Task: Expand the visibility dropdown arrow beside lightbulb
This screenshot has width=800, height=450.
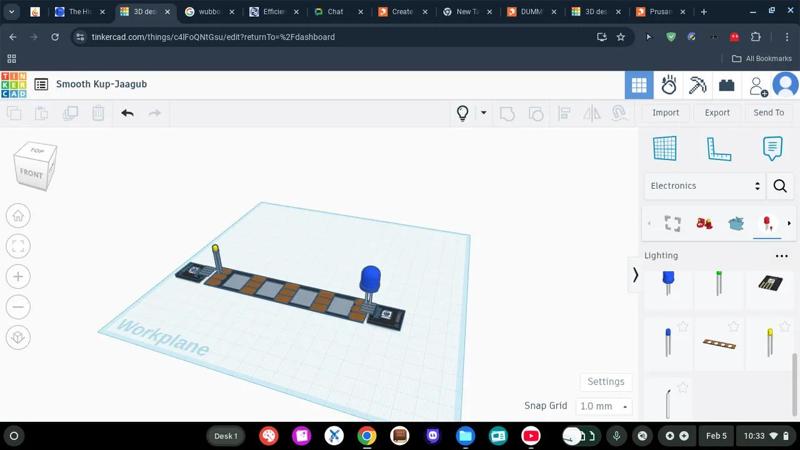Action: pos(483,113)
